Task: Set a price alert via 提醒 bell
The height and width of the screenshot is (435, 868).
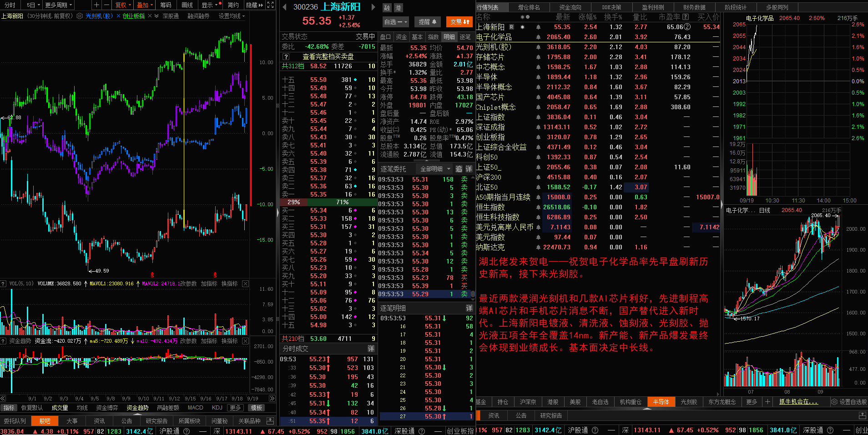Action: 427,22
